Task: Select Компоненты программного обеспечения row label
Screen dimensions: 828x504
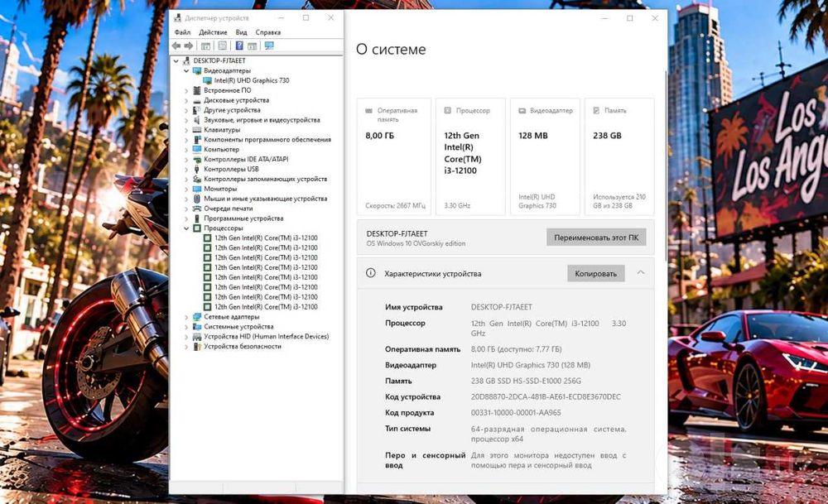Action: pyautogui.click(x=267, y=139)
